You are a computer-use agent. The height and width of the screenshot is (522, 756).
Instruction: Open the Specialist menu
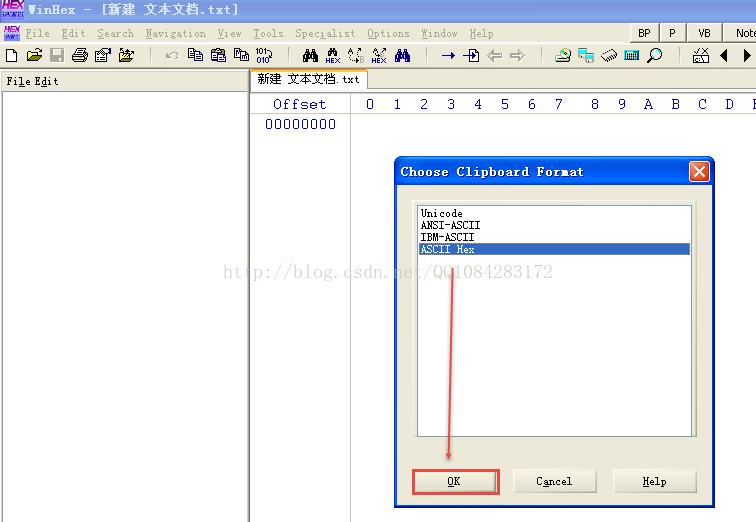point(325,33)
